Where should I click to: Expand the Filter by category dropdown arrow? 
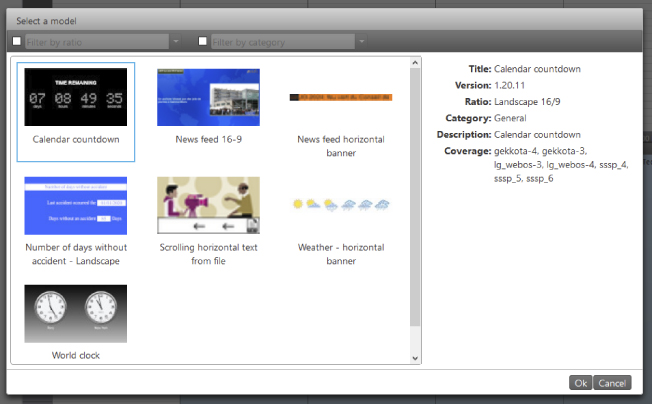362,42
